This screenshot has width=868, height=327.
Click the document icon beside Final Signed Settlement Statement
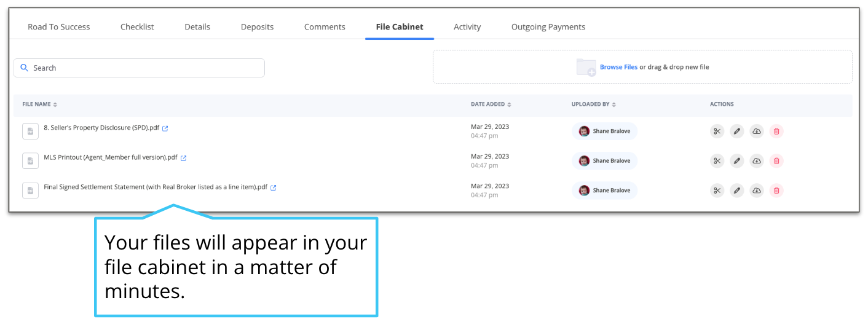click(x=30, y=191)
